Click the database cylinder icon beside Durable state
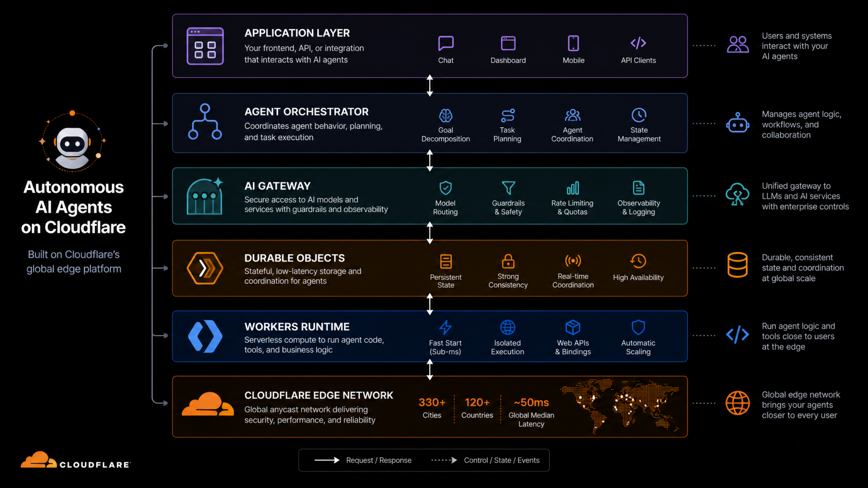Screen dimensions: 868x488 pos(737,265)
